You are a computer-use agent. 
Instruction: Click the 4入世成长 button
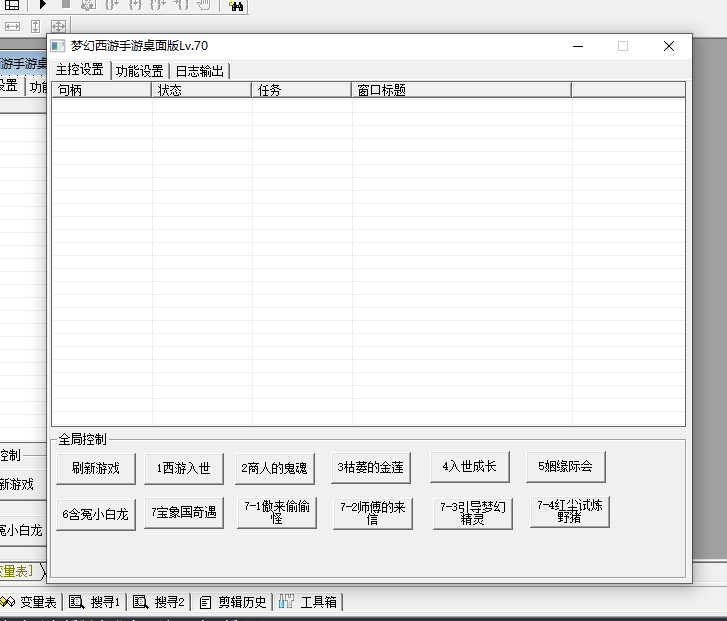[469, 467]
